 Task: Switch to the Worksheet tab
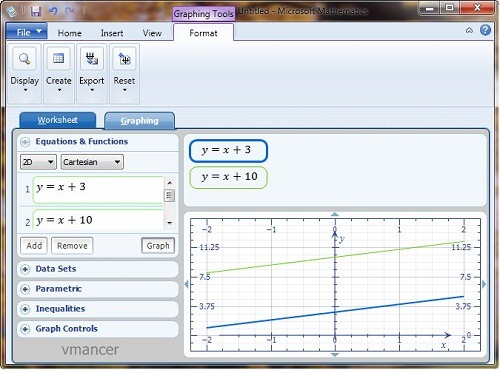(x=58, y=120)
